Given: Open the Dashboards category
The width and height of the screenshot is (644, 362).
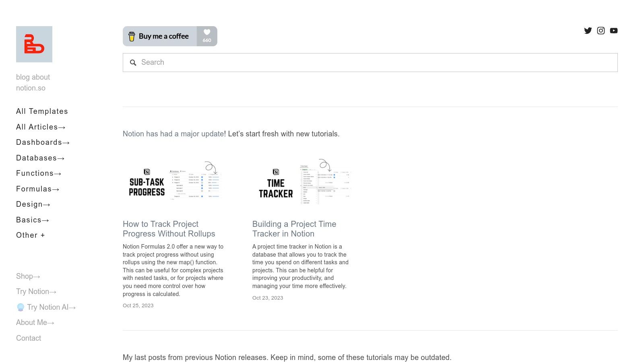Looking at the screenshot, I should tap(43, 142).
